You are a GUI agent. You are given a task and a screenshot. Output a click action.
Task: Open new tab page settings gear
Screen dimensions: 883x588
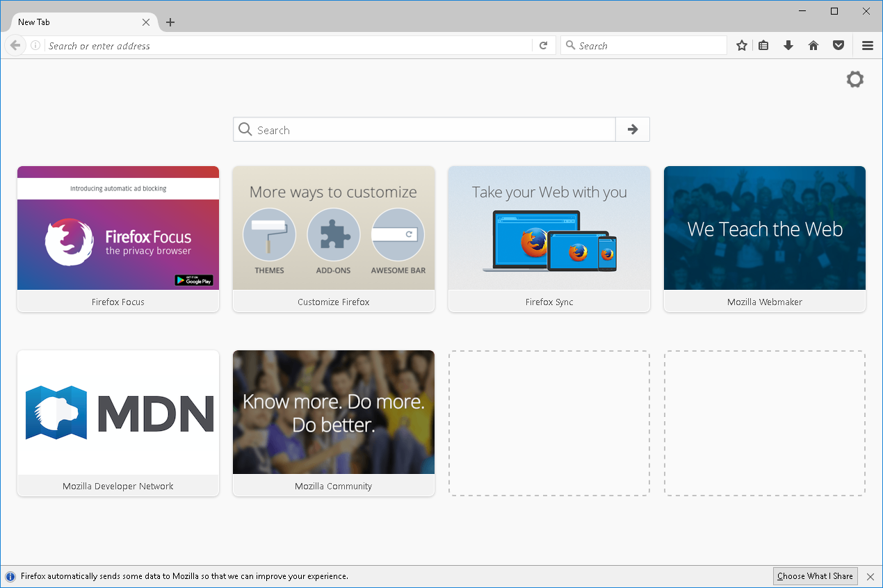coord(855,79)
